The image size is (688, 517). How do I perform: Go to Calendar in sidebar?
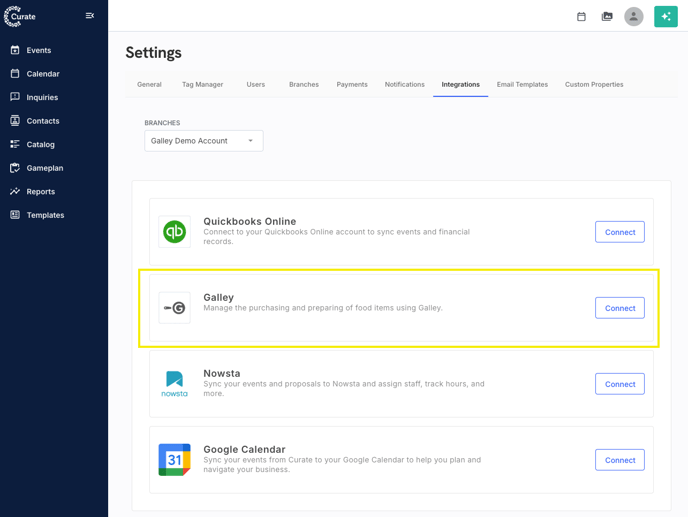43,74
